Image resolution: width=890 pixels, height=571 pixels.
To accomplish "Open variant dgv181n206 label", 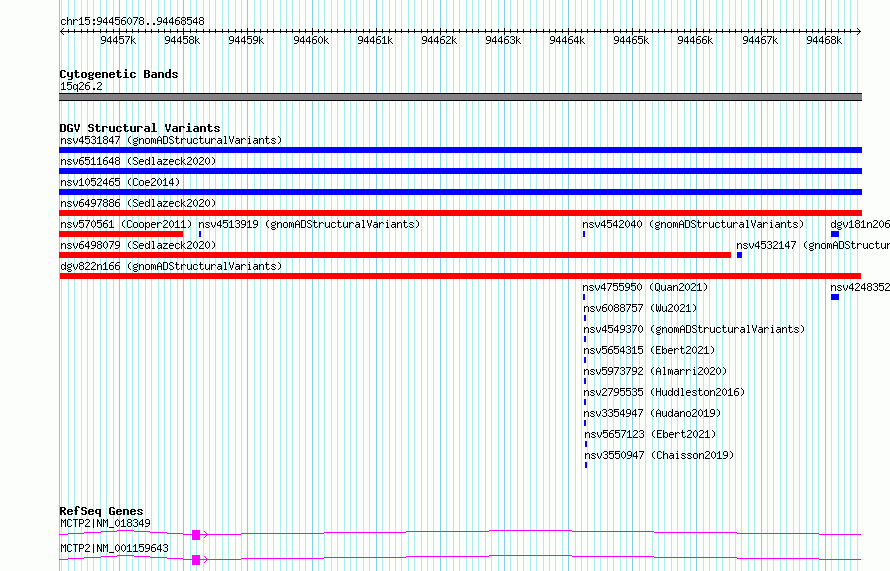I will click(860, 224).
